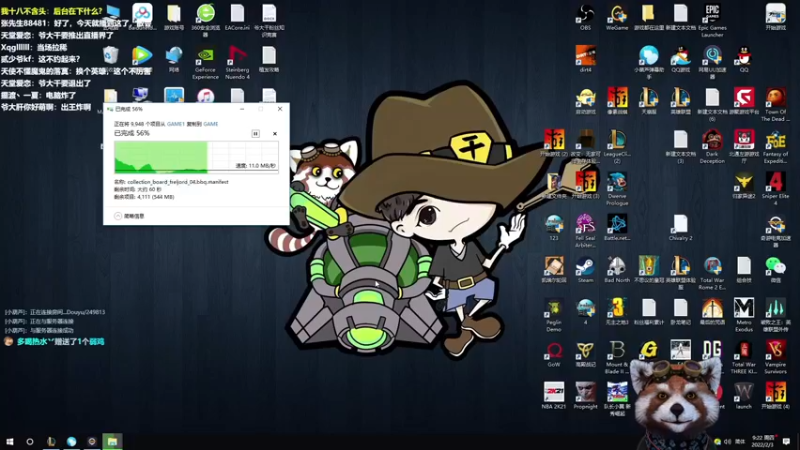Image resolution: width=800 pixels, height=450 pixels.
Task: Open the launch W shortcut icon
Action: coord(744,392)
